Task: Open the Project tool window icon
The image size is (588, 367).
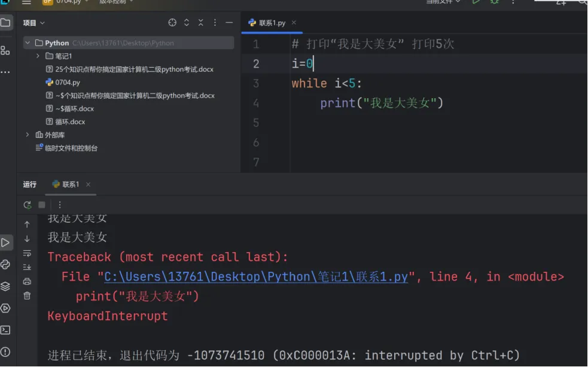Action: pyautogui.click(x=5, y=23)
